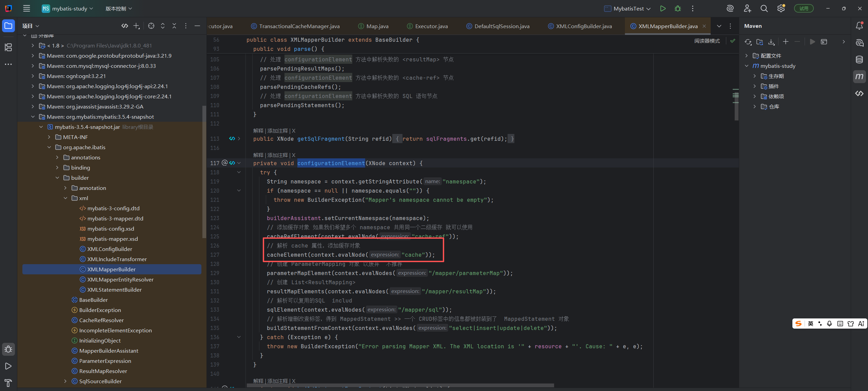Switch to Map.java tab
The height and width of the screenshot is (391, 868).
(373, 26)
